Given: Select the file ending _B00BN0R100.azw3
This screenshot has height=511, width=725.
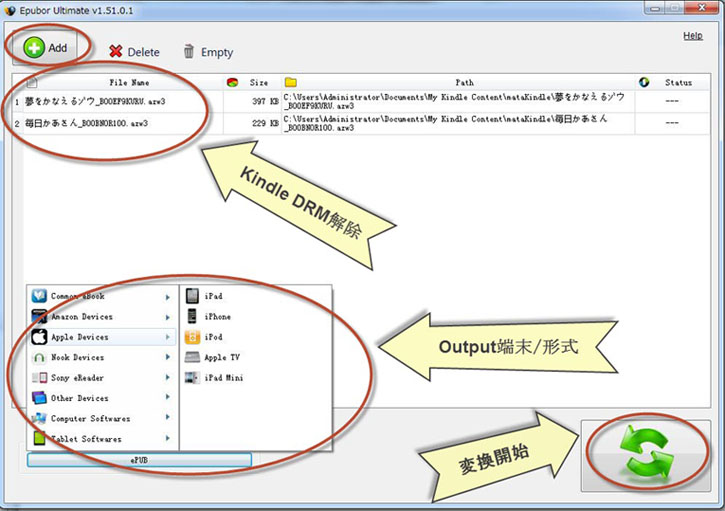Looking at the screenshot, I should [x=86, y=123].
